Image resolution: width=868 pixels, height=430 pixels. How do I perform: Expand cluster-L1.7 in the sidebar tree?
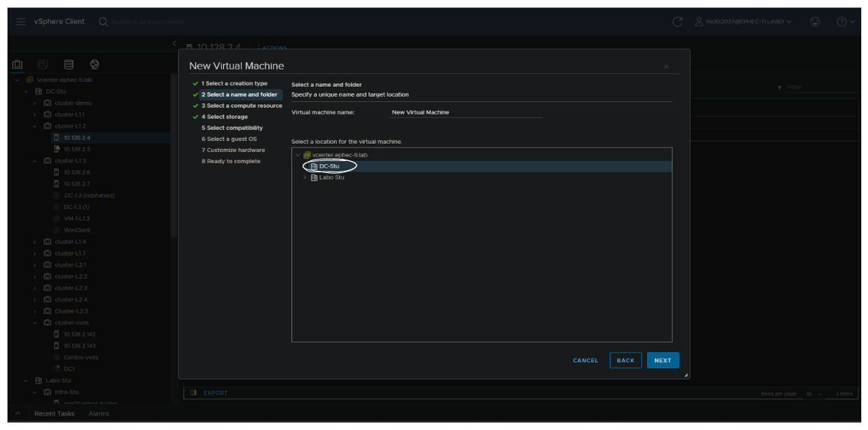pos(34,253)
